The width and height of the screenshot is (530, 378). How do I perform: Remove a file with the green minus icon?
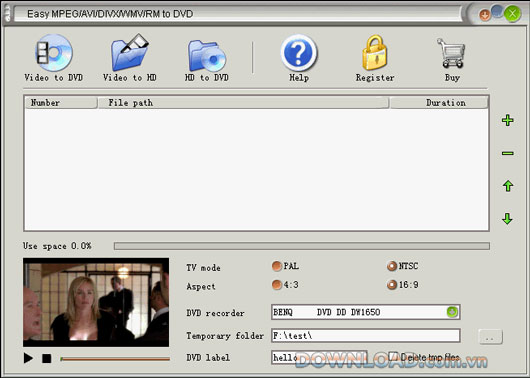coord(507,153)
